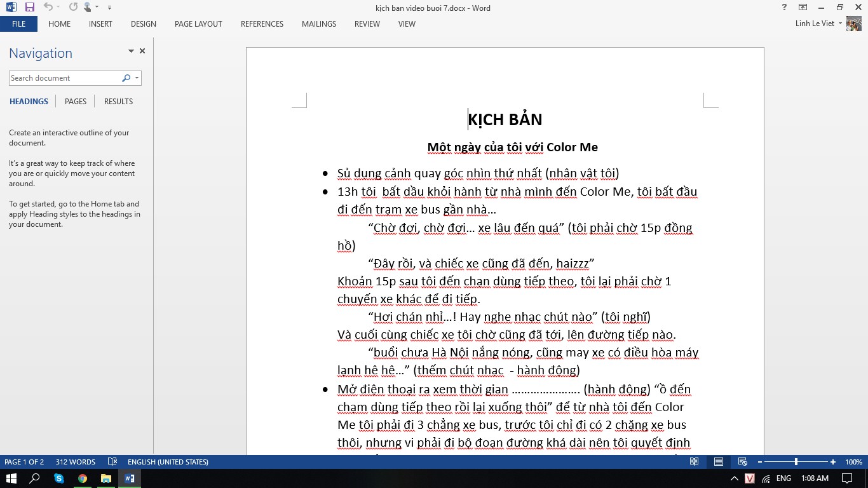Open Linh Le Viet account menu
This screenshot has height=488, width=868.
[x=818, y=24]
